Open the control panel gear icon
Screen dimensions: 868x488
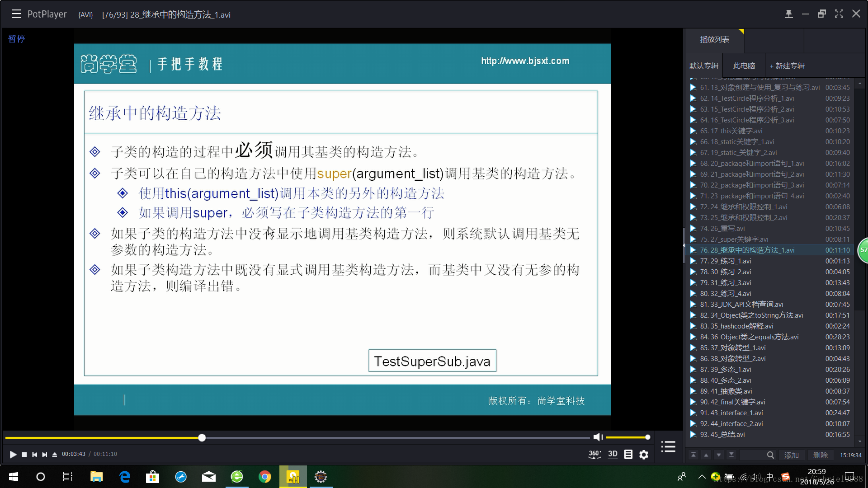pos(644,455)
